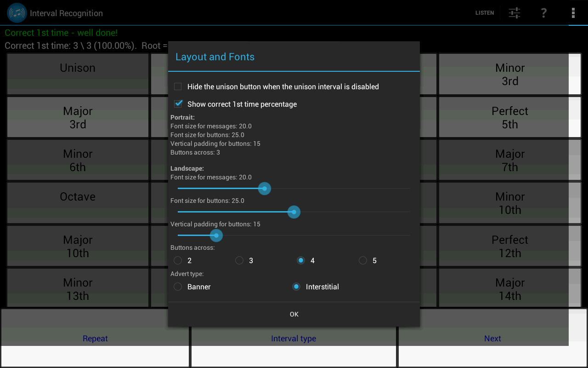Open the three-dot overflow menu
This screenshot has height=368, width=588.
click(573, 13)
